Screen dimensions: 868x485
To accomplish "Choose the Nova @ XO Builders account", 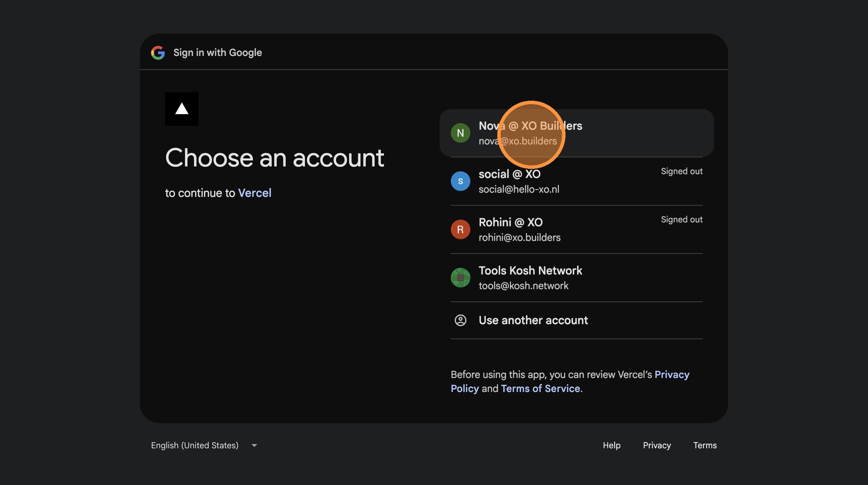I will point(577,133).
